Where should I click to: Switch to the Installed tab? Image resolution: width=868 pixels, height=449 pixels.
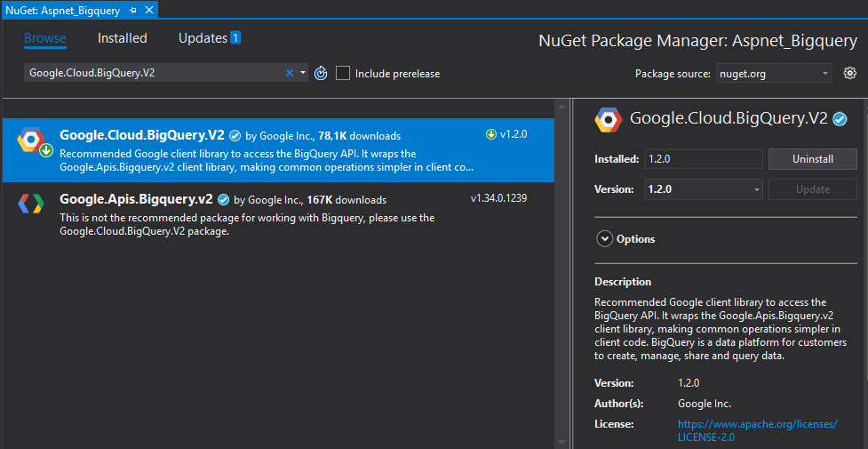123,38
